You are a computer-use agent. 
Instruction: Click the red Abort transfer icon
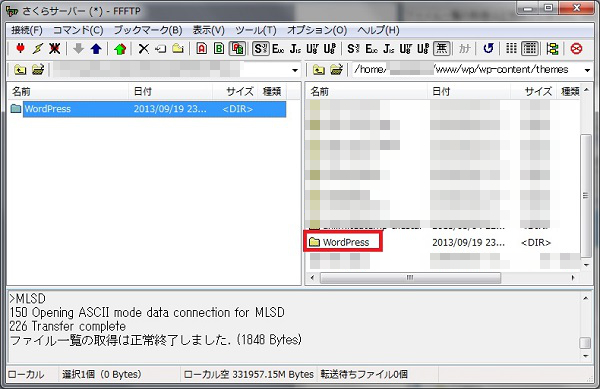coord(576,49)
